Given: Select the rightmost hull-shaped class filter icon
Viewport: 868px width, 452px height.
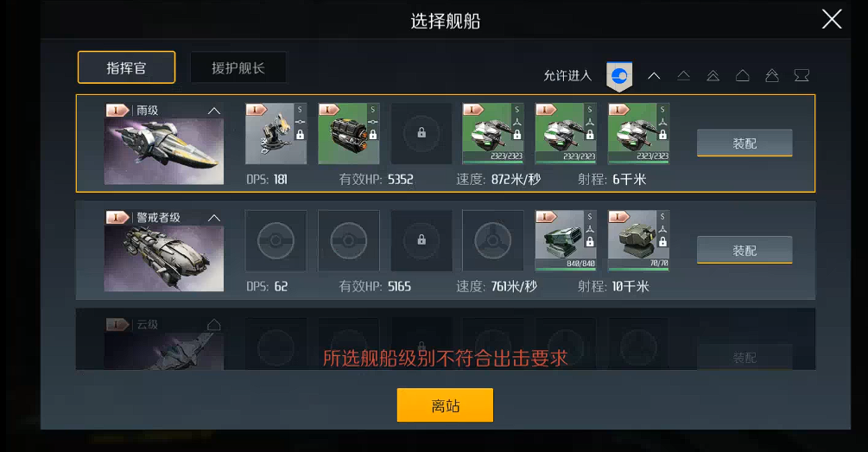Looking at the screenshot, I should click(x=801, y=75).
